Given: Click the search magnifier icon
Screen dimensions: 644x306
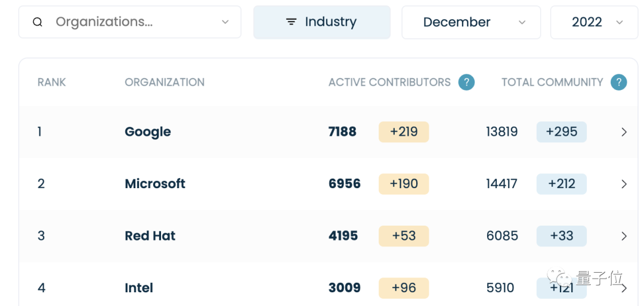Looking at the screenshot, I should [x=38, y=22].
